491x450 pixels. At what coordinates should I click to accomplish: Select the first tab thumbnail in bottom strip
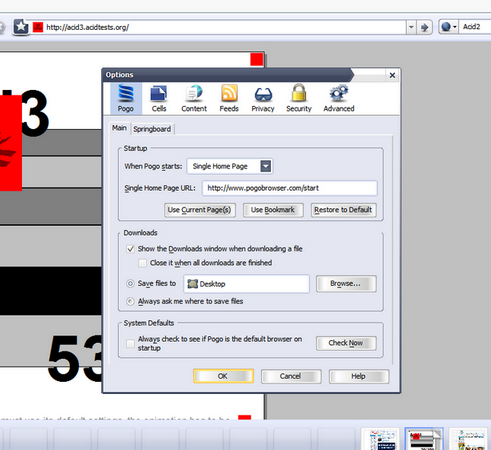click(380, 439)
